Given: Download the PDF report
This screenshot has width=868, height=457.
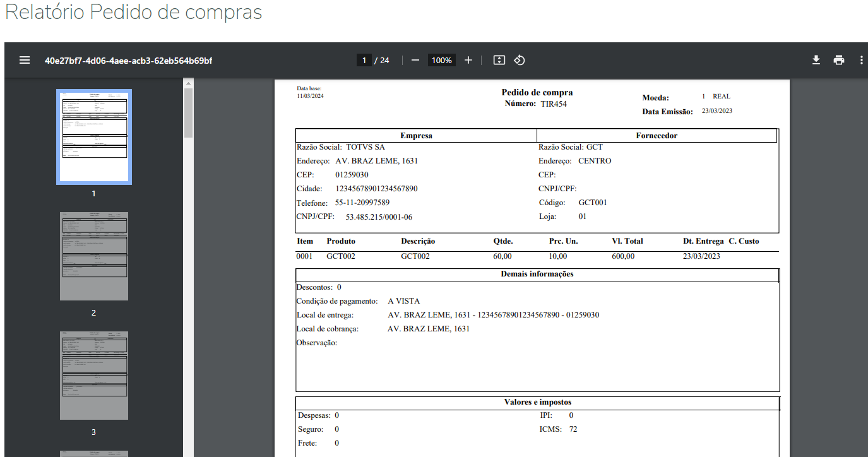Looking at the screenshot, I should click(x=816, y=60).
